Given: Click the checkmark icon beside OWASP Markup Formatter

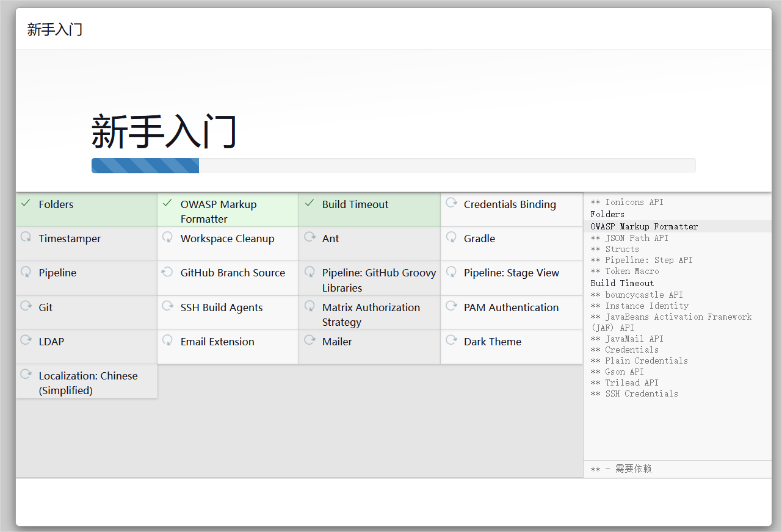Looking at the screenshot, I should click(x=167, y=203).
